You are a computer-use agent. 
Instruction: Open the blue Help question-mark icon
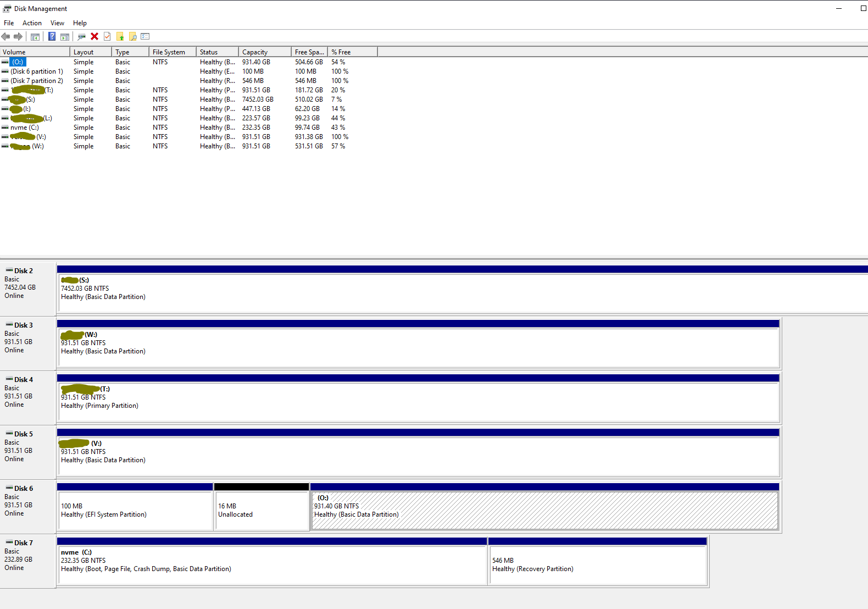[x=52, y=37]
